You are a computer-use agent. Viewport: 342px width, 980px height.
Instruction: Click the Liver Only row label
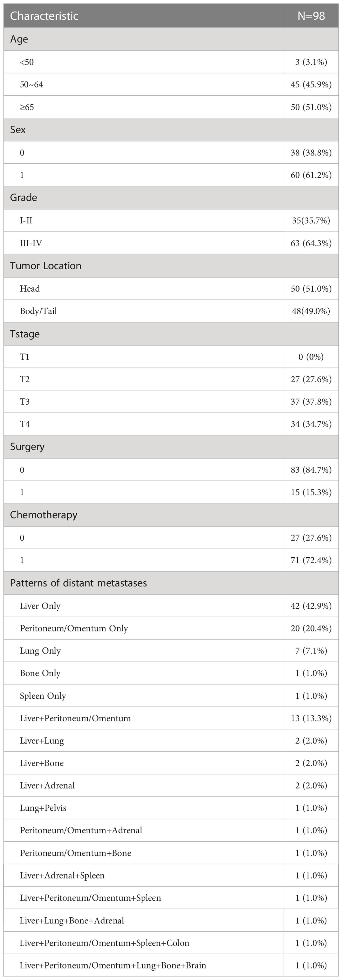pyautogui.click(x=40, y=606)
